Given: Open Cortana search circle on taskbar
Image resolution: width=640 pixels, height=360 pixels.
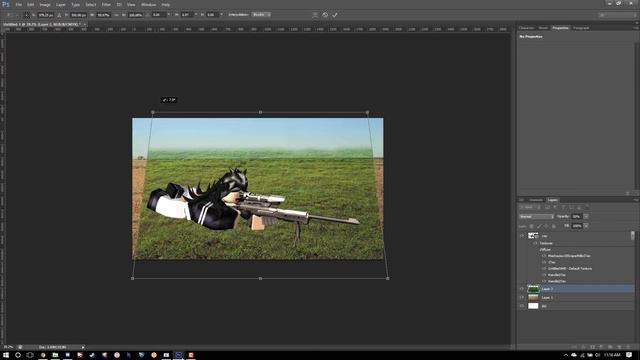Looking at the screenshot, I should (18, 355).
